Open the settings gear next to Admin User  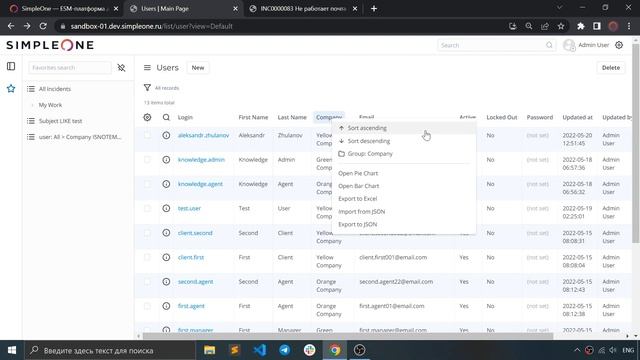pyautogui.click(x=619, y=45)
